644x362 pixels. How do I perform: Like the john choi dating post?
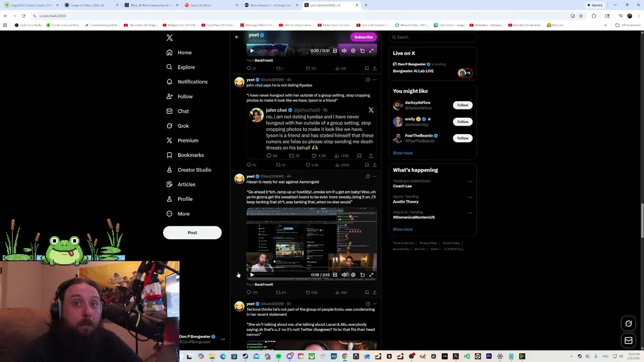[x=312, y=165]
